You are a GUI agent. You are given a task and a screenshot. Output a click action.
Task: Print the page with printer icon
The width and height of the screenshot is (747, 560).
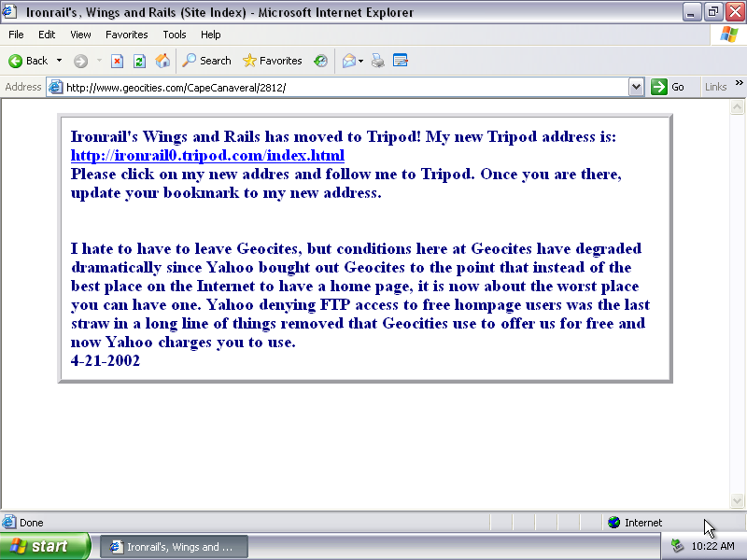378,61
